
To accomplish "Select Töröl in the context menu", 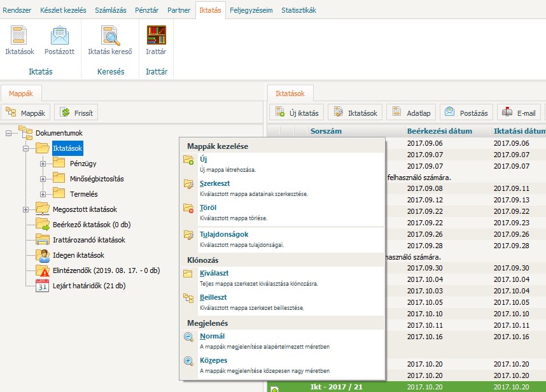I will (208, 207).
